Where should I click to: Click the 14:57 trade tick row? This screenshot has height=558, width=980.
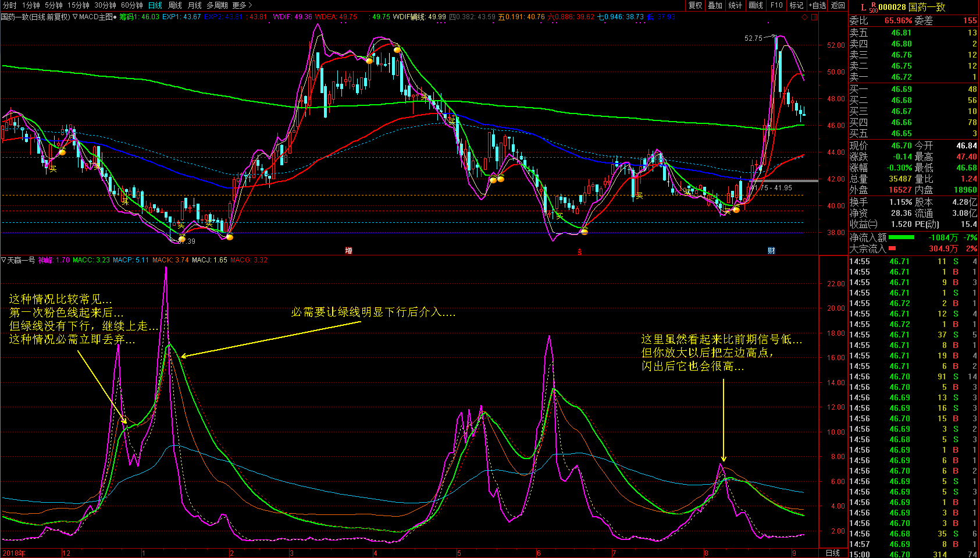(913, 544)
